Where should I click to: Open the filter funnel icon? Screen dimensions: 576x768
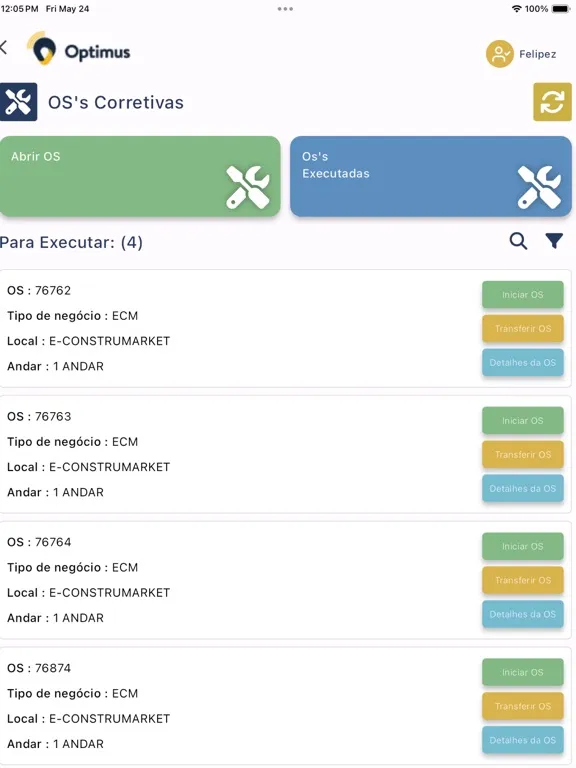pyautogui.click(x=554, y=240)
